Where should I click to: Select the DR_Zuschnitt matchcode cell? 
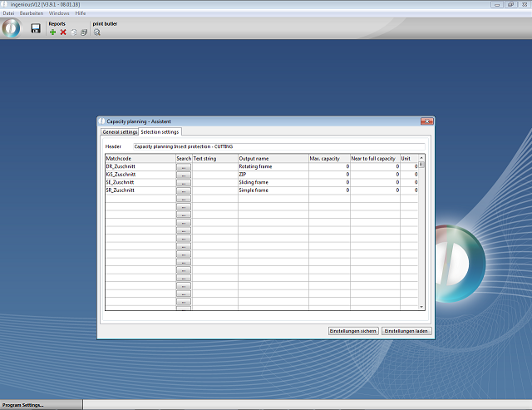tap(140, 166)
